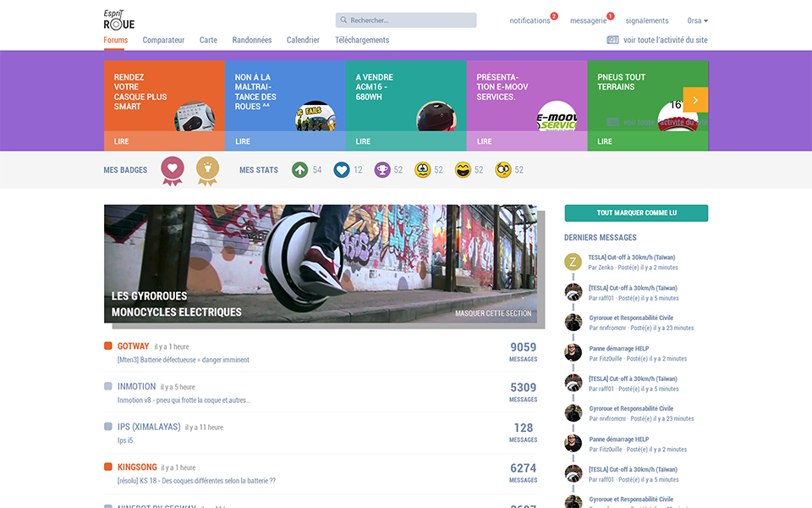Click the 128 messages count
Screen dimensions: 812x508
523,428
